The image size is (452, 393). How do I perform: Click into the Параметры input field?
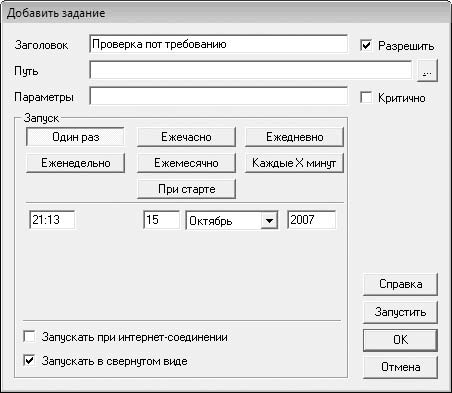[218, 96]
